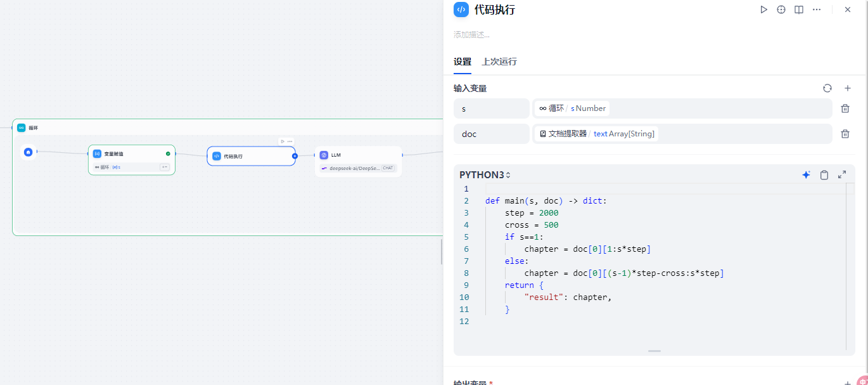This screenshot has height=385, width=868.
Task: Click the 'cross = 500' code line
Action: (x=532, y=225)
